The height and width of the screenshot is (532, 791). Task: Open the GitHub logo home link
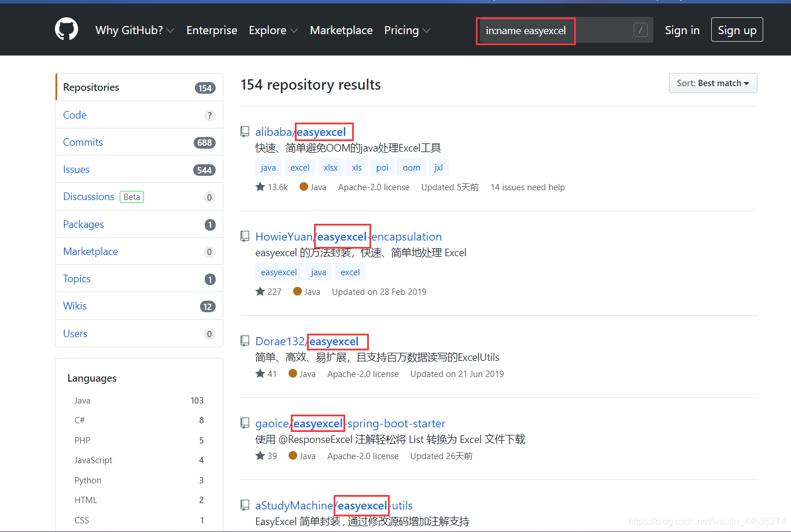coord(66,29)
